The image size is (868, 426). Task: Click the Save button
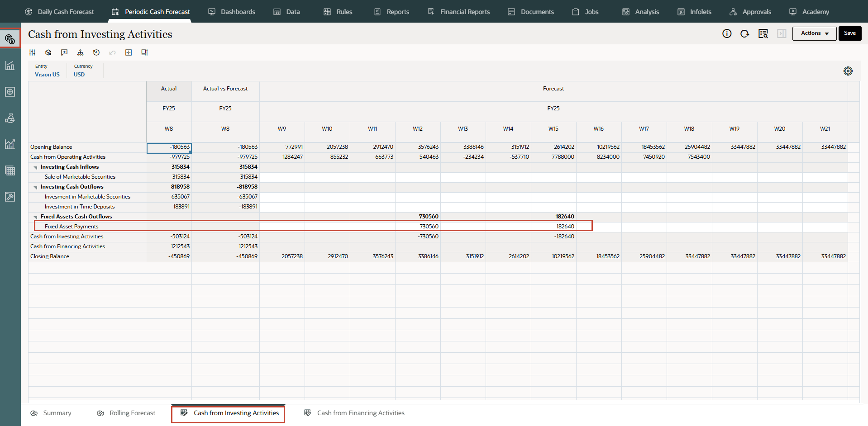pyautogui.click(x=849, y=33)
